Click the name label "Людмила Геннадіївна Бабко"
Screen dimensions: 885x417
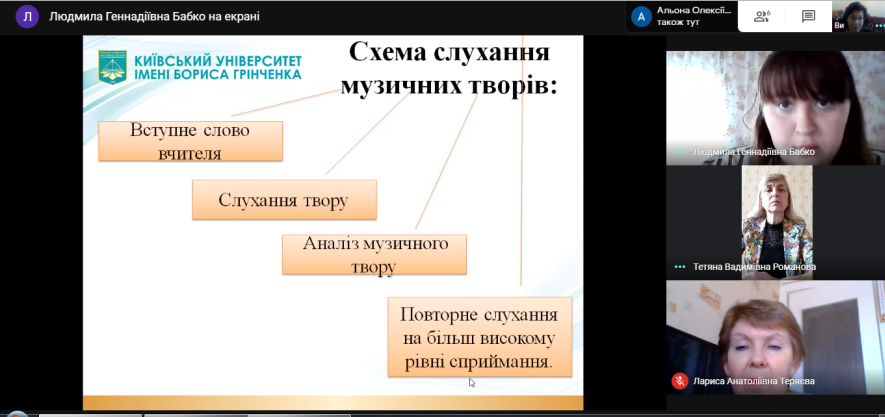click(x=754, y=152)
